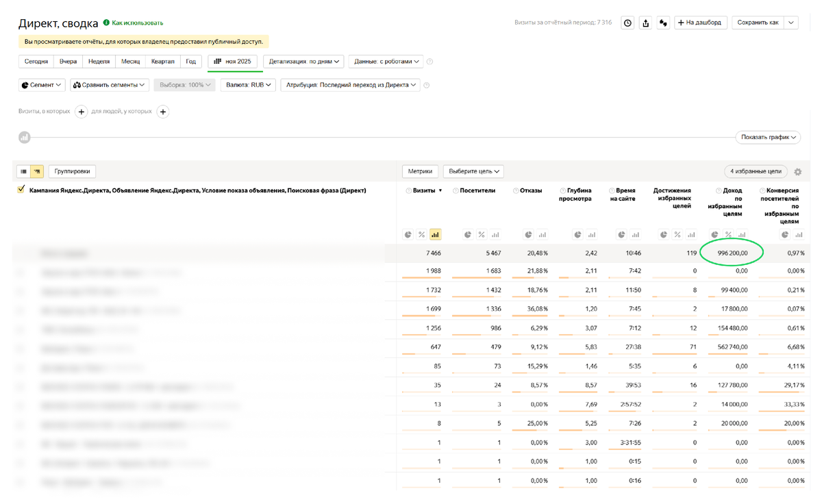Show pie chart for Визиты column
The image size is (822, 504).
click(408, 235)
